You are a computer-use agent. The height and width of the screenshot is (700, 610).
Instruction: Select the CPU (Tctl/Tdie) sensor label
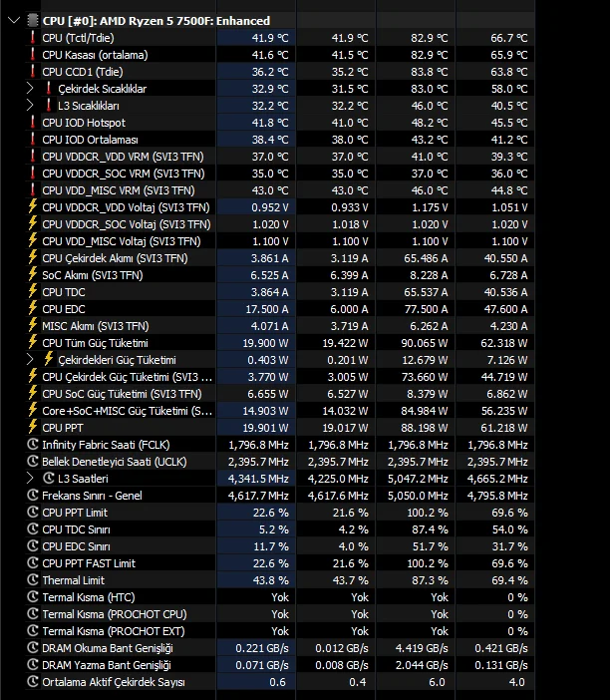[78, 38]
